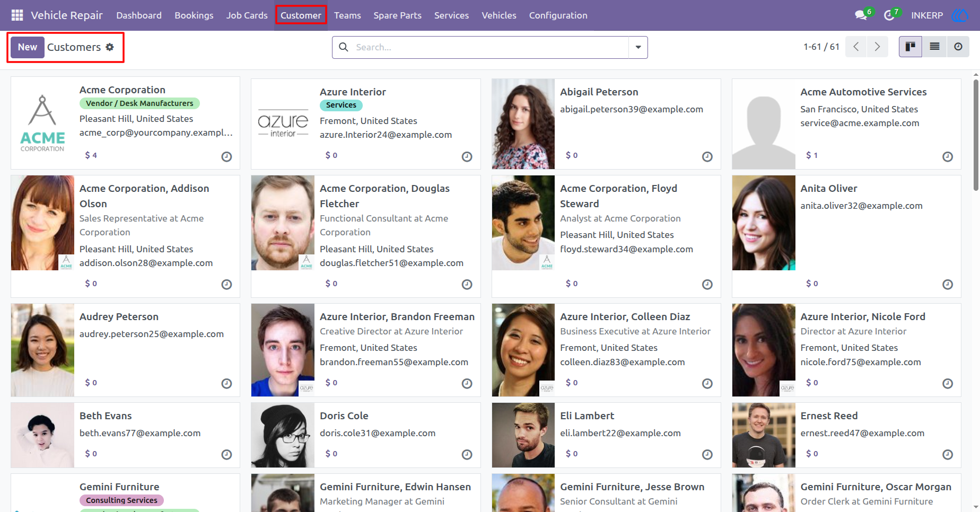Go to previous page of customers
Image resolution: width=980 pixels, height=512 pixels.
click(856, 47)
